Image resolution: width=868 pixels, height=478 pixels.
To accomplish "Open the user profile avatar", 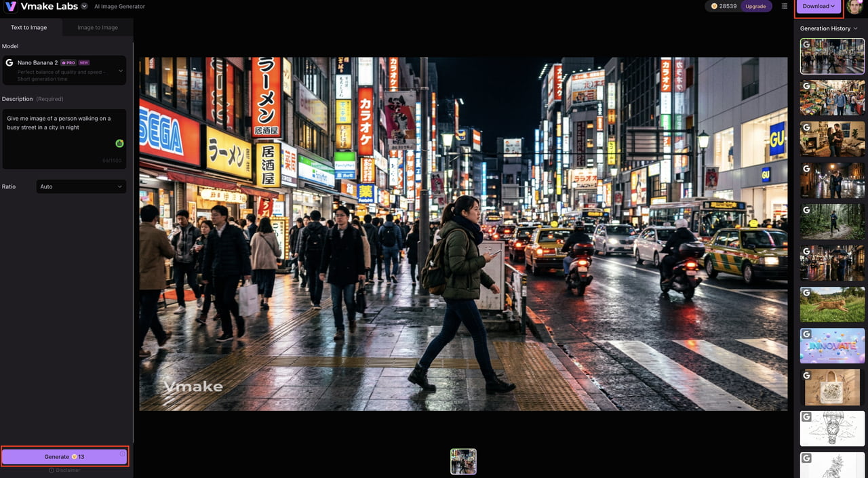I will point(854,6).
